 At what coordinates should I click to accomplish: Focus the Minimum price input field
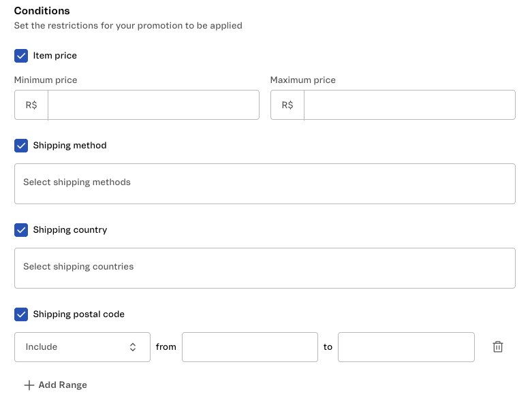(x=153, y=105)
